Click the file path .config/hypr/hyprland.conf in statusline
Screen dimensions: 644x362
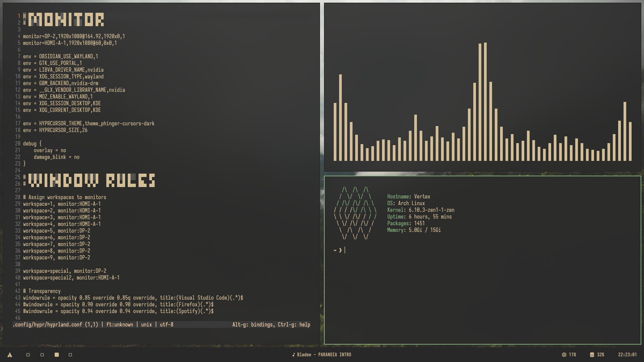[47, 324]
